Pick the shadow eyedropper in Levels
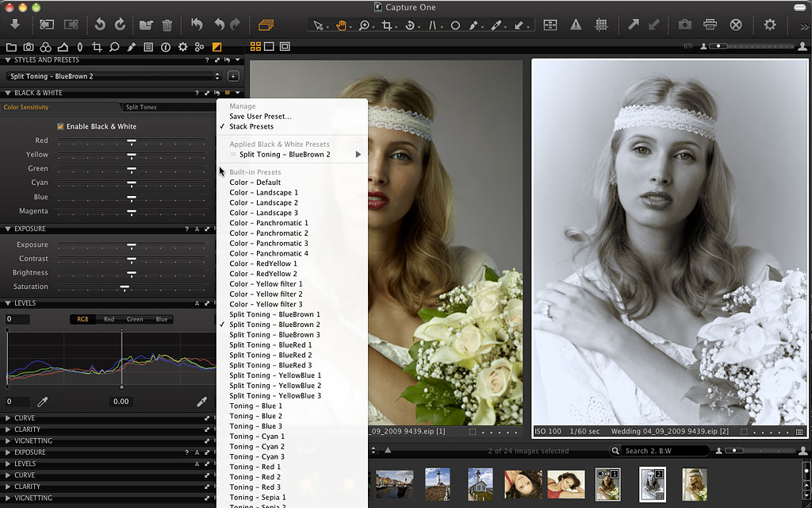 pyautogui.click(x=43, y=402)
